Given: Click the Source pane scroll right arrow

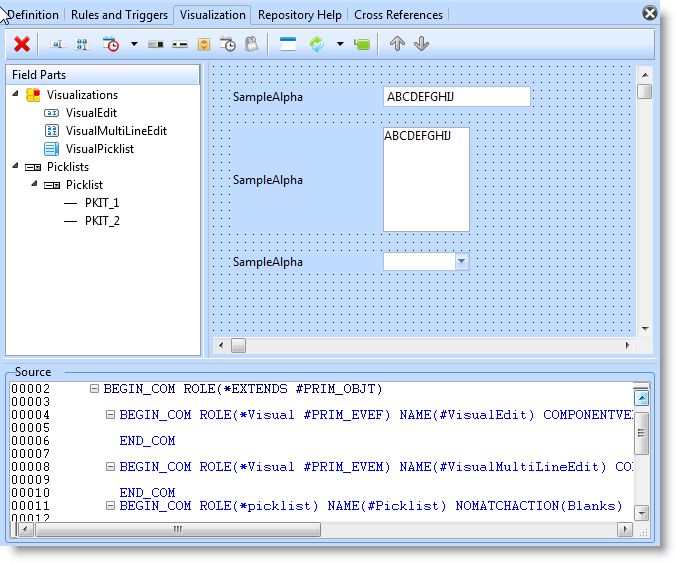Looking at the screenshot, I should coord(625,529).
